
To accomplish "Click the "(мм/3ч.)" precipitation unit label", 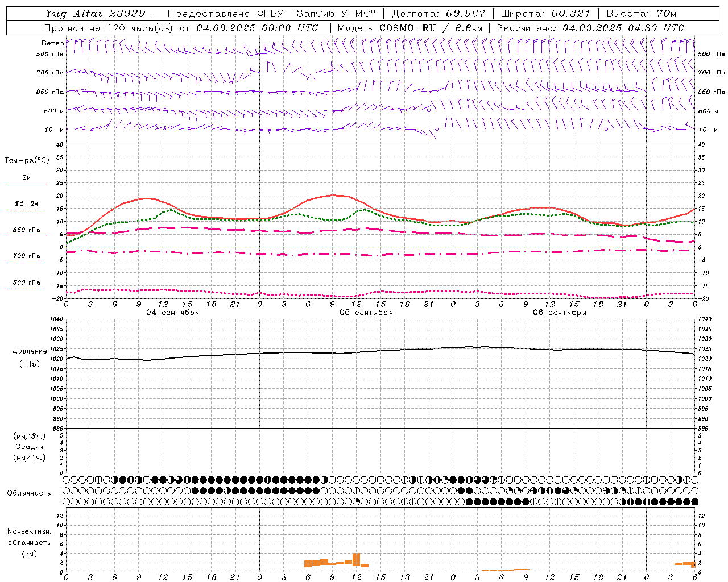I will [30, 436].
